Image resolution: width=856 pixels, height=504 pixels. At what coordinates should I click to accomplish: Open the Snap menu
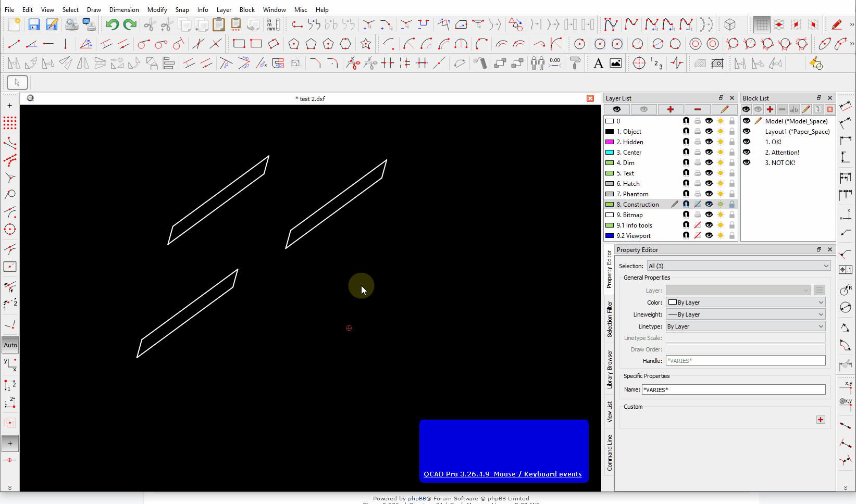click(x=182, y=9)
